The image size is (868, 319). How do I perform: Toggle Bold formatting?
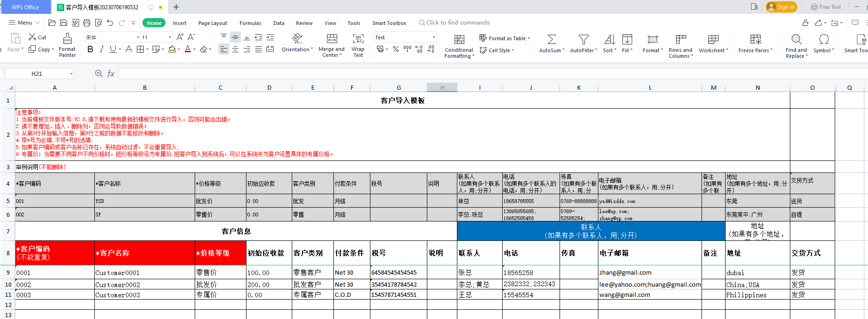[90, 49]
